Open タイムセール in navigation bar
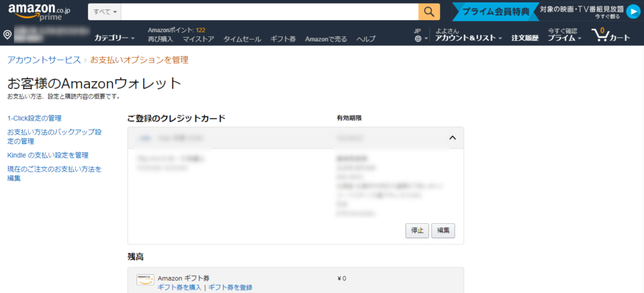Screen dimensions: 644x293 tap(242, 40)
